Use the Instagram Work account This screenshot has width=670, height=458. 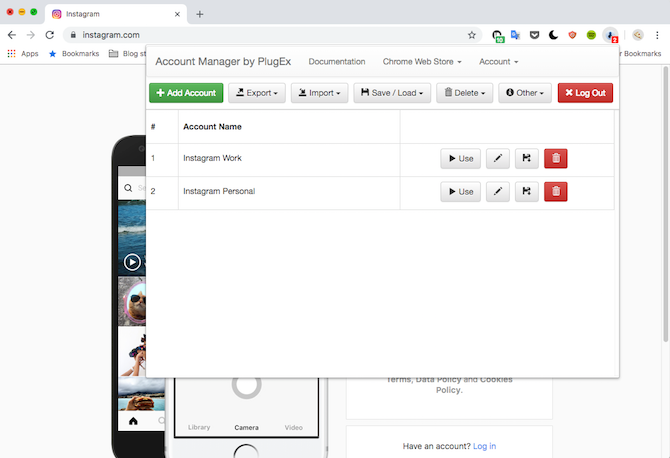click(x=461, y=159)
